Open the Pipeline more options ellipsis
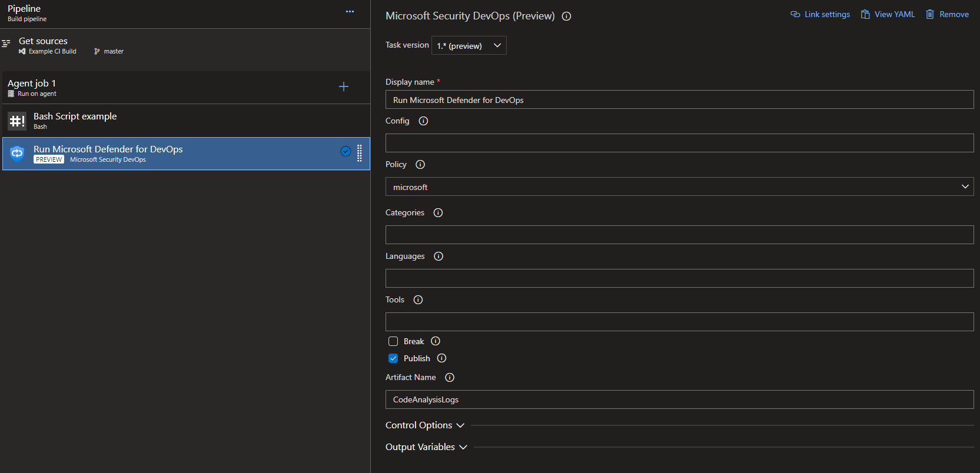Screen dimensions: 980x473 point(350,12)
